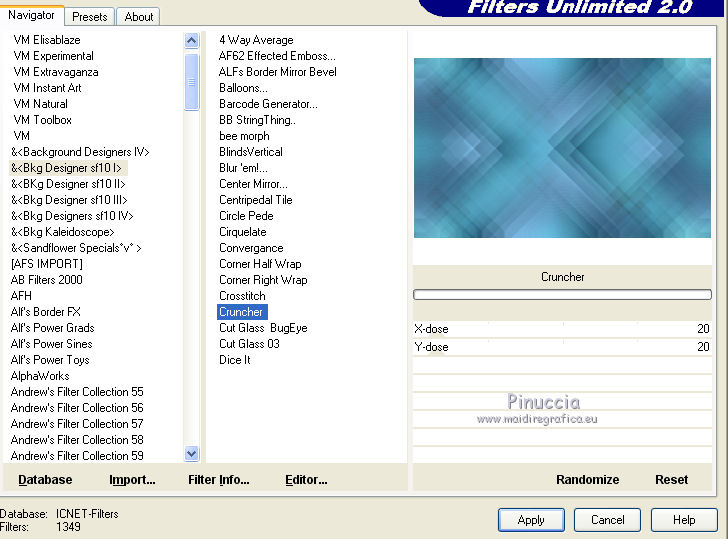The height and width of the screenshot is (539, 728).
Task: Choose Barcode Generator... filter
Action: 268,104
